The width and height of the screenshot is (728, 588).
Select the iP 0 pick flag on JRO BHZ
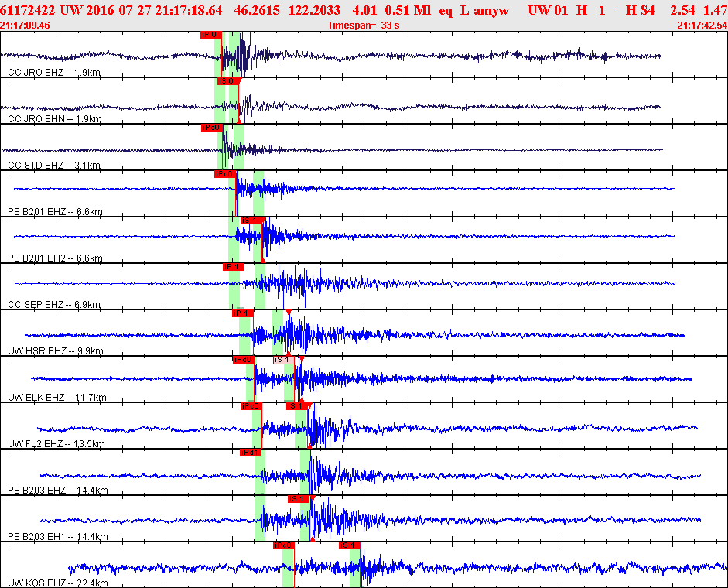point(210,35)
